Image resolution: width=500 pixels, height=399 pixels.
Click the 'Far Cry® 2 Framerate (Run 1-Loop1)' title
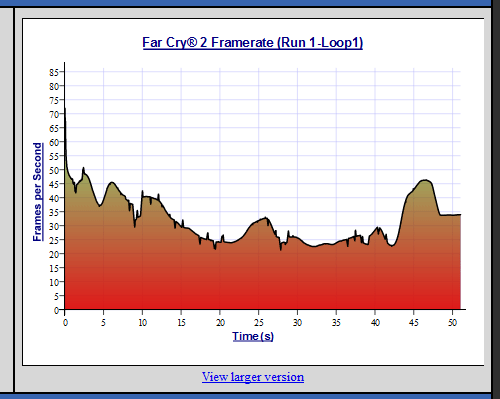point(253,43)
